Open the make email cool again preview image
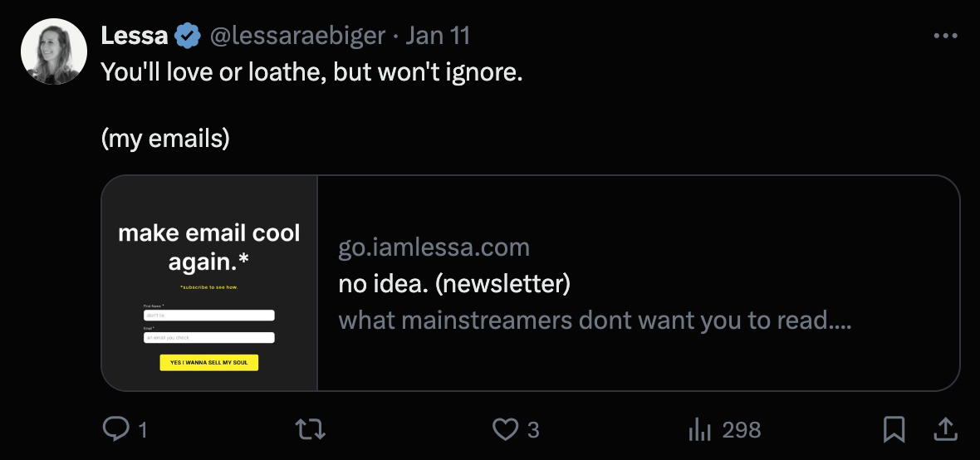This screenshot has height=460, width=980. pyautogui.click(x=209, y=283)
